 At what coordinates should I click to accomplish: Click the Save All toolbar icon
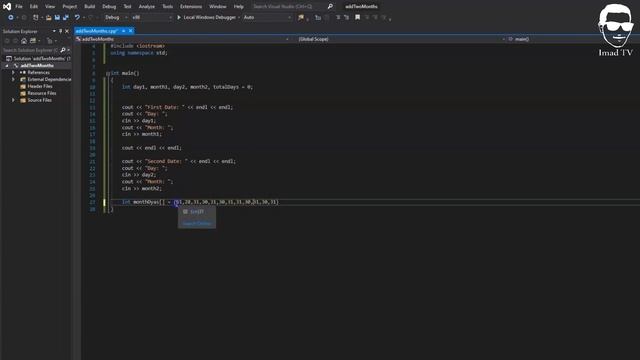[66, 18]
